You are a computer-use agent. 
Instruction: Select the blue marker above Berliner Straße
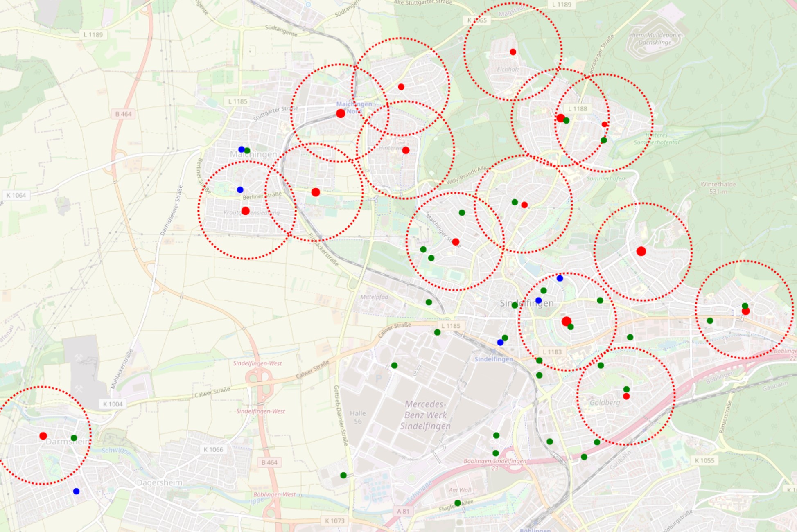click(x=240, y=190)
